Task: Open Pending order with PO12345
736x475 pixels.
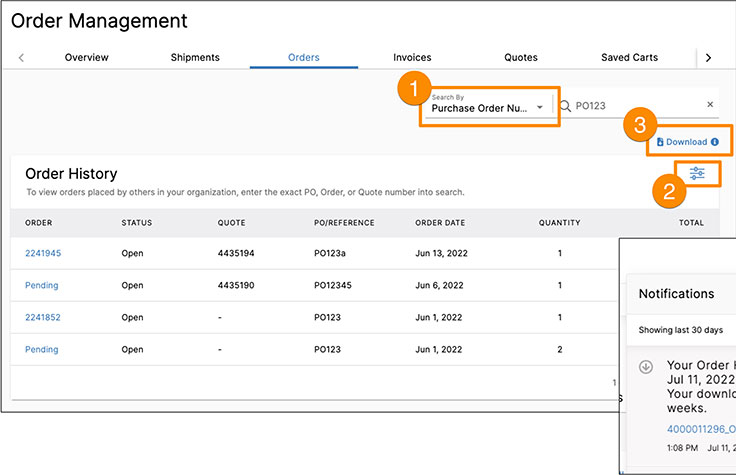Action: click(42, 286)
